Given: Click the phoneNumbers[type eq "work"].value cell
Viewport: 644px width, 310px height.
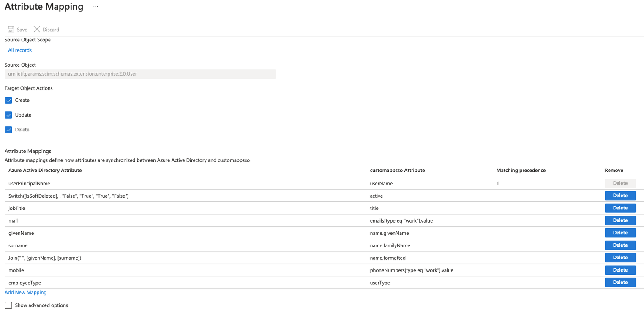Looking at the screenshot, I should click(412, 270).
